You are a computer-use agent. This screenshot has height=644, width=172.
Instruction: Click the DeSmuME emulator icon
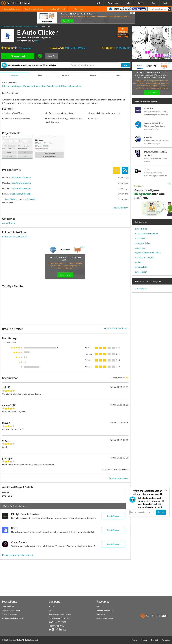pos(138,153)
